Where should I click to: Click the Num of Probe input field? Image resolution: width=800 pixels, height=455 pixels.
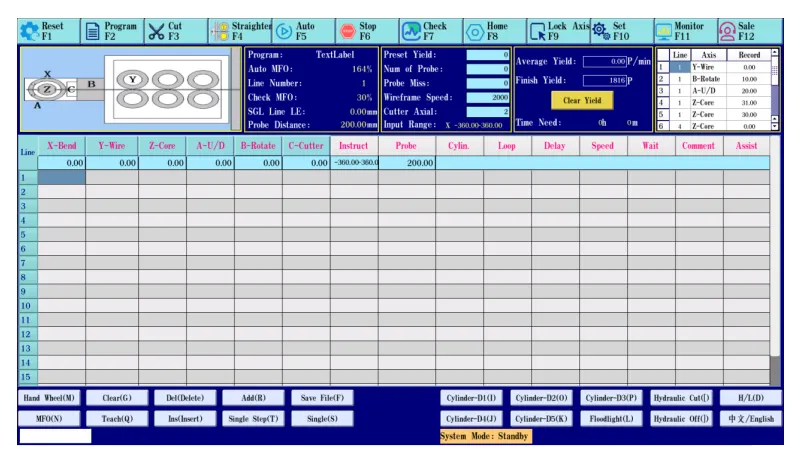point(488,69)
